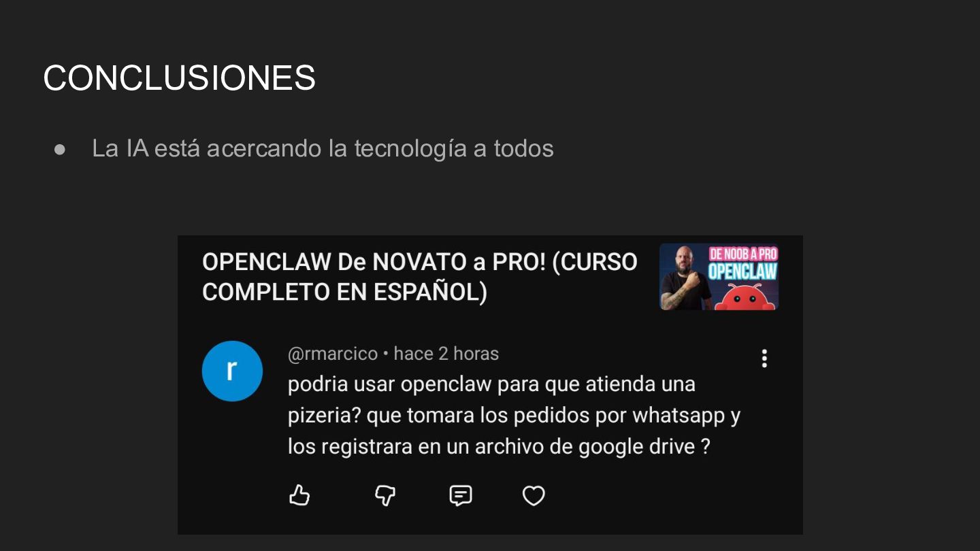
Task: Like the comment with the thumbs-up icon
Action: point(299,495)
